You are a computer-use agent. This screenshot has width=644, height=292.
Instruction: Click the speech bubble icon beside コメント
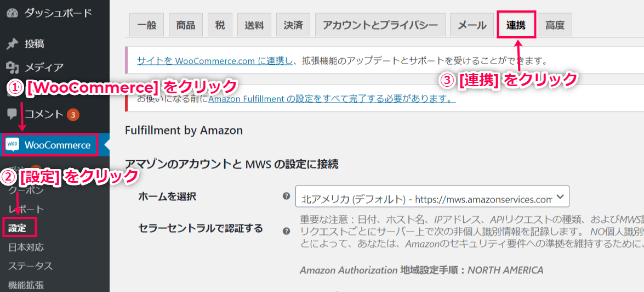click(x=13, y=114)
